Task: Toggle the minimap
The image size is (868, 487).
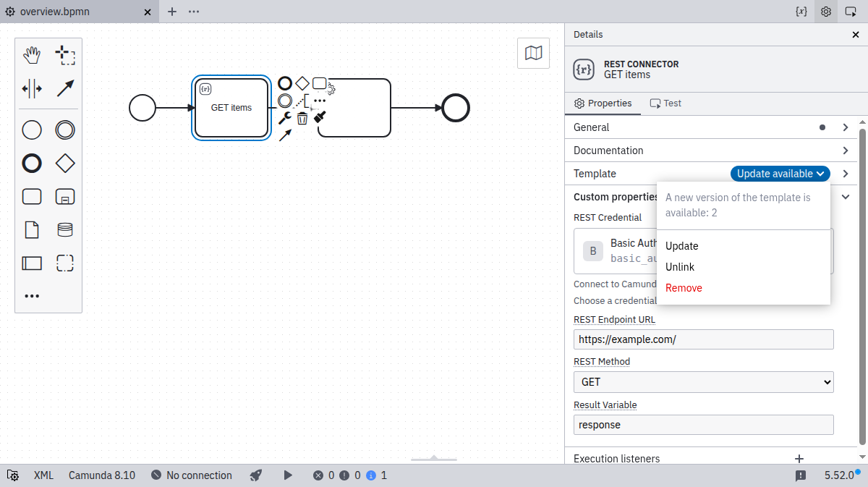Action: [x=533, y=53]
